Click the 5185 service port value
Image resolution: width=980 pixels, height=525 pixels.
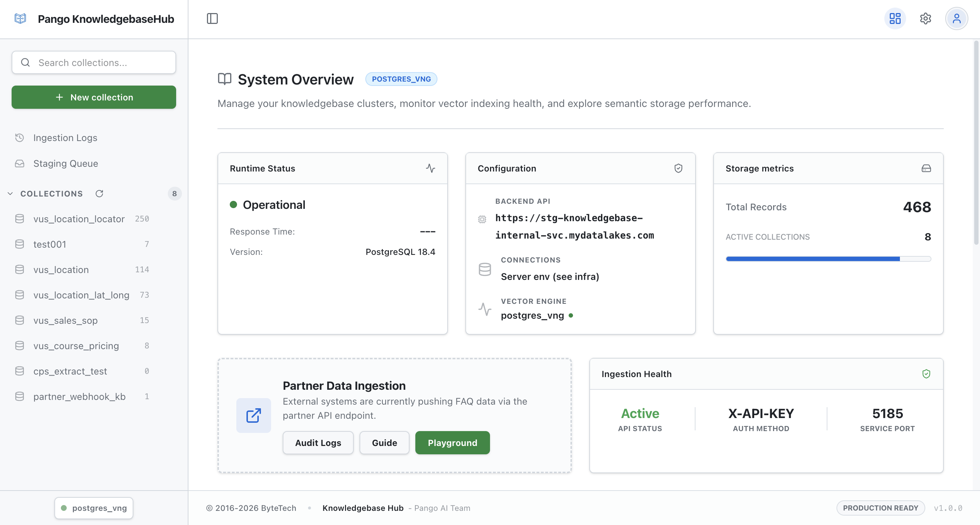[887, 413]
